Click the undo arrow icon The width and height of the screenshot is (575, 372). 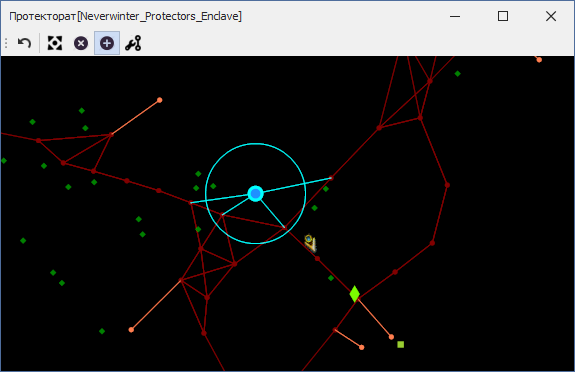pos(25,43)
